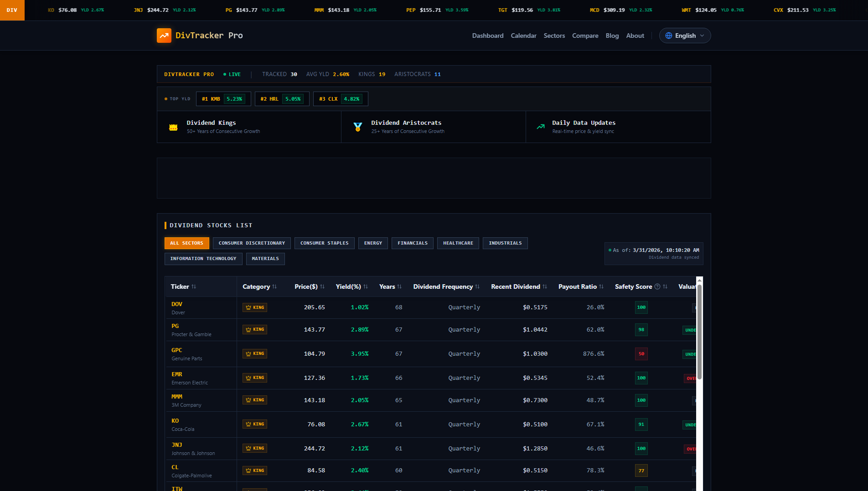Click the DivTracker Pro logo icon
The image size is (868, 491).
pyautogui.click(x=164, y=36)
